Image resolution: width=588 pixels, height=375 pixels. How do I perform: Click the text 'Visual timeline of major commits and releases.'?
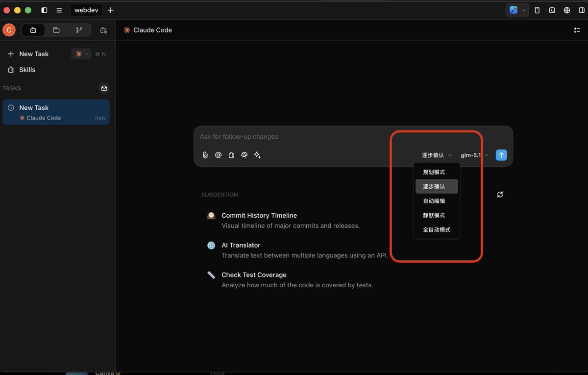point(291,226)
